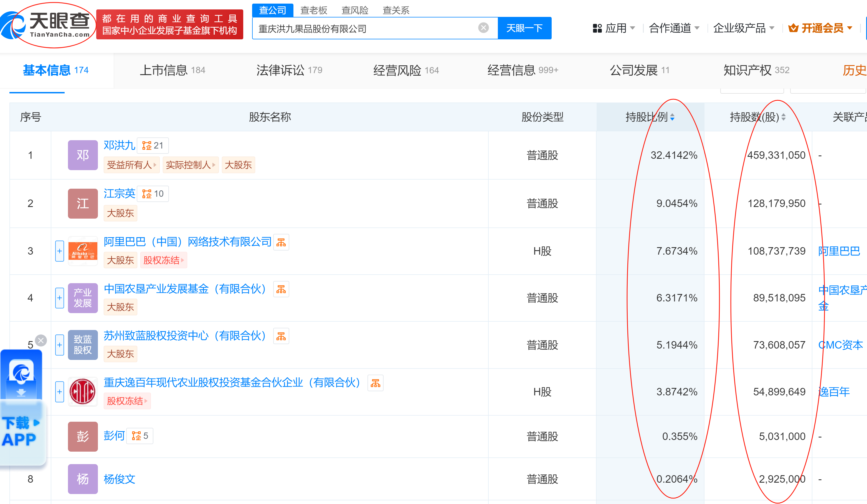
Task: Select the 查老板 search tab
Action: [314, 10]
